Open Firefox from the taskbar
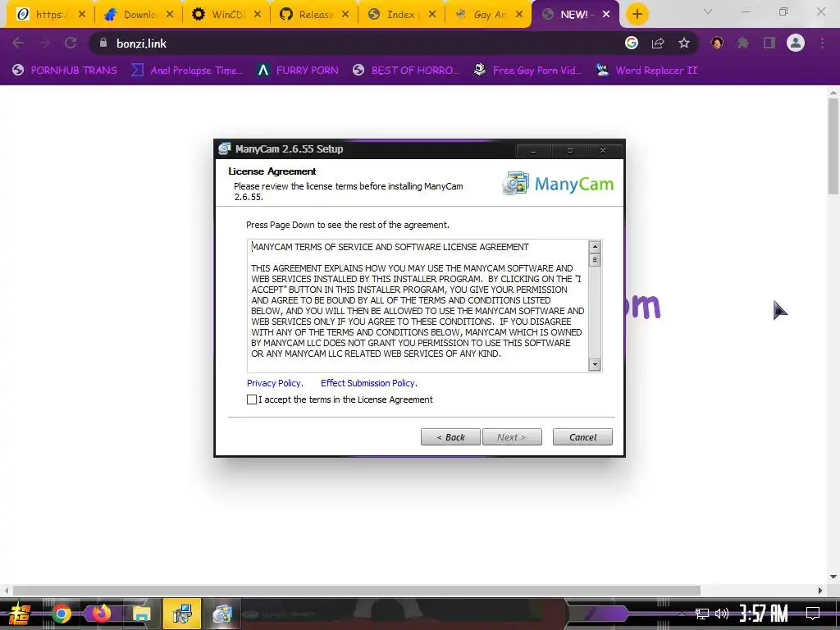The width and height of the screenshot is (840, 630). [x=101, y=614]
